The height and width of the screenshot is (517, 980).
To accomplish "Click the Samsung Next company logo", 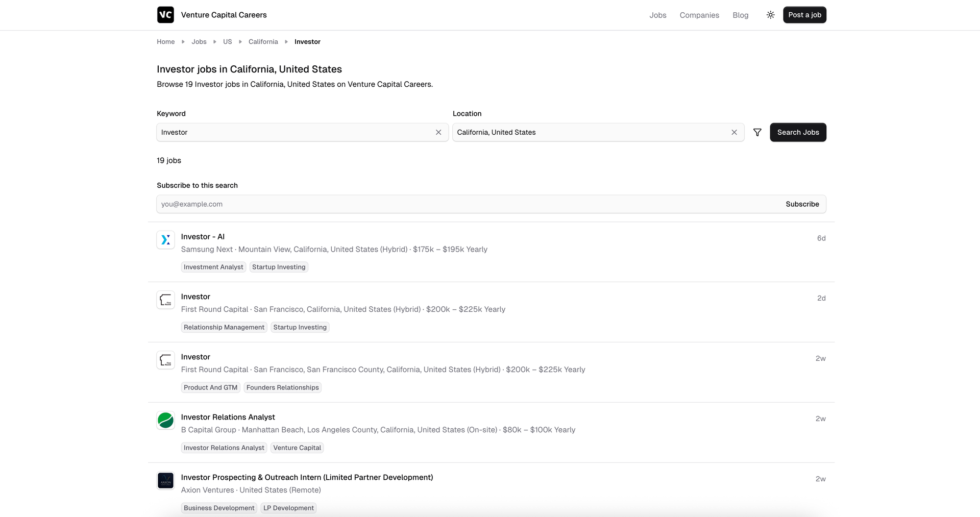I will (x=165, y=240).
